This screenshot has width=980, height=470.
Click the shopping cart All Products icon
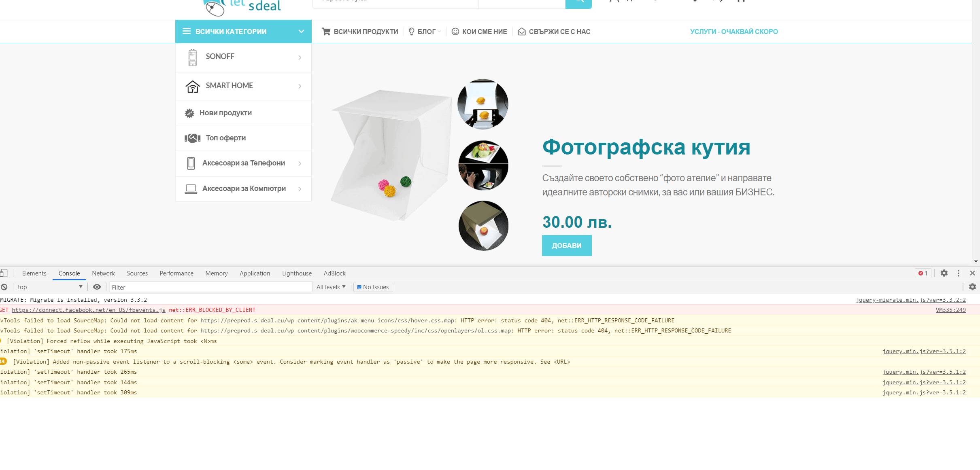click(326, 32)
